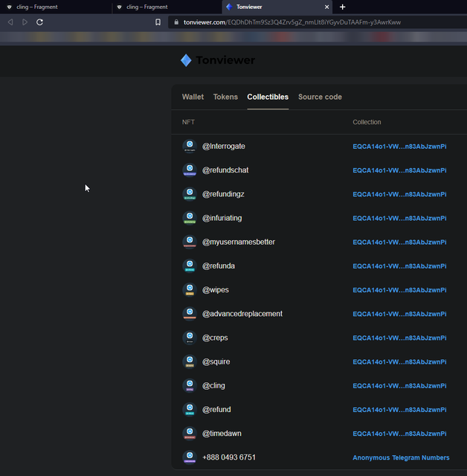The height and width of the screenshot is (476, 467).
Task: Click the @advancedreplacement NFT avatar icon
Action: [x=190, y=314]
